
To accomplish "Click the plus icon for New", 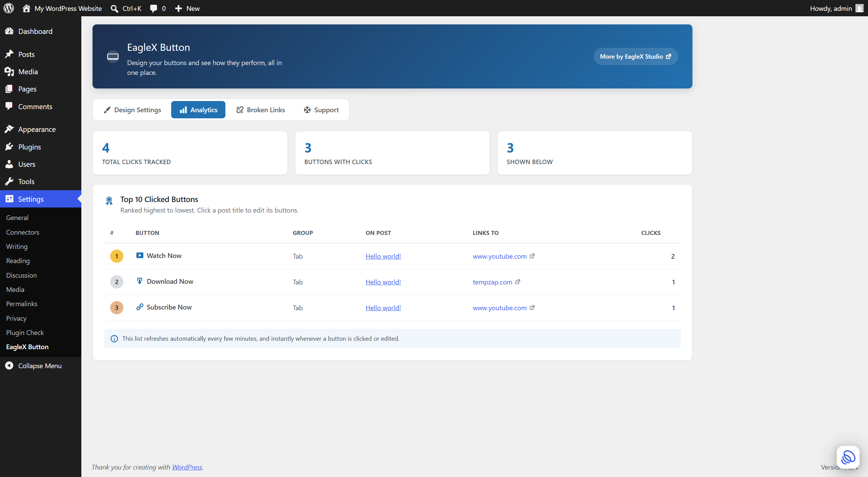I will coord(179,8).
